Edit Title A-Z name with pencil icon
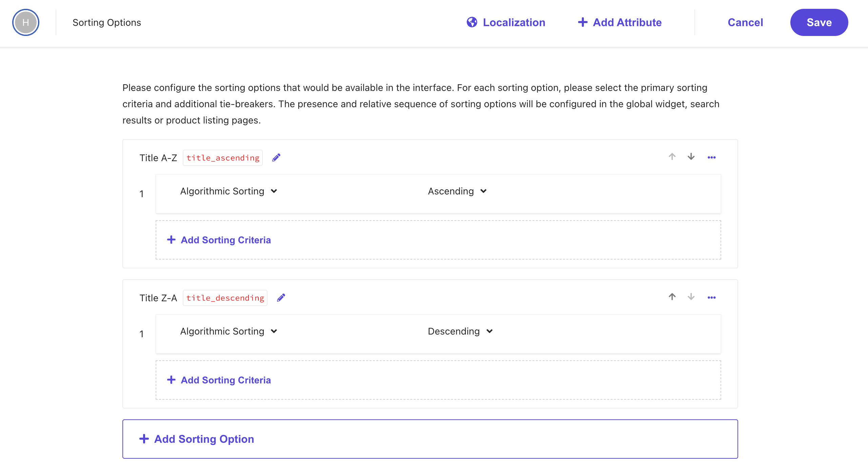The width and height of the screenshot is (868, 475). [x=276, y=158]
